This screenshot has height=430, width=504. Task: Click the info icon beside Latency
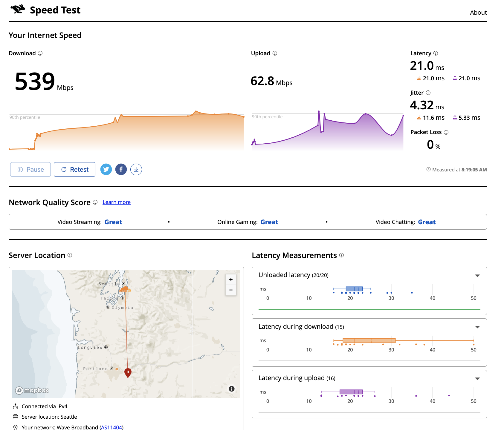click(x=436, y=53)
